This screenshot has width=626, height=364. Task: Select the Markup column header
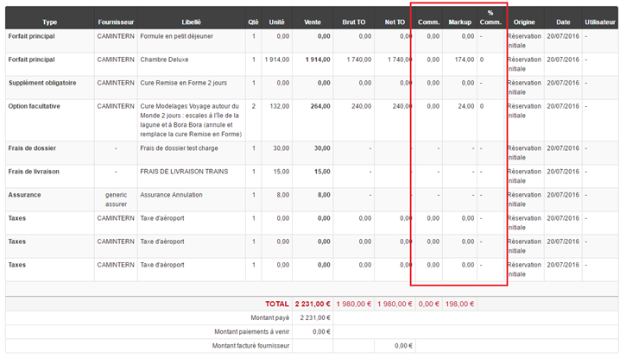(x=460, y=22)
